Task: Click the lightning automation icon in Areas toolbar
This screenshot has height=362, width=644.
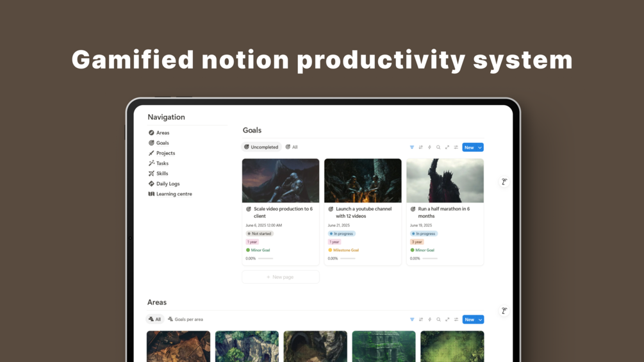Action: point(429,319)
